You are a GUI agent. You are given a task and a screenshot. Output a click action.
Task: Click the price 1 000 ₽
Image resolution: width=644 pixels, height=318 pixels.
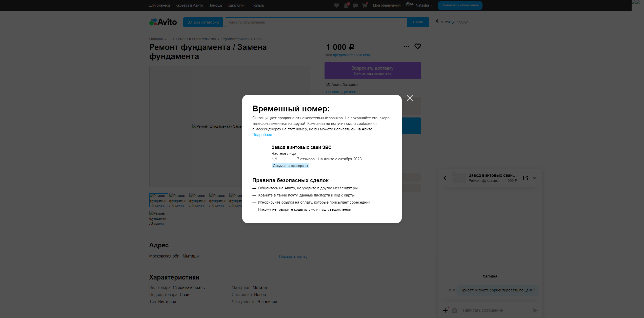(x=340, y=47)
